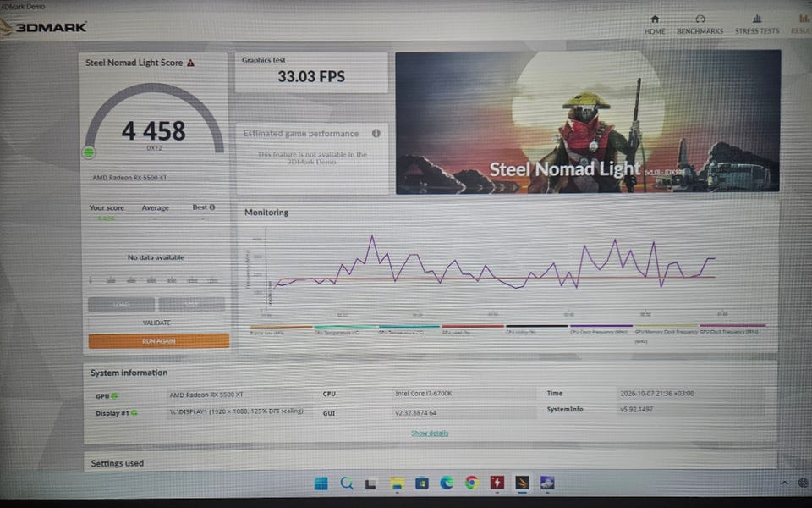Screen dimensions: 812x508
Task: Click the Settings used heading
Action: 118,463
